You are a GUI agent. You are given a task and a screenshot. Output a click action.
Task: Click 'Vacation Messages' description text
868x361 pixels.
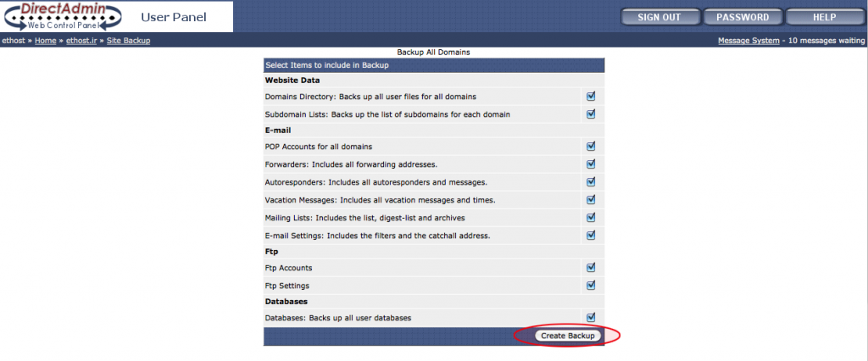[379, 200]
